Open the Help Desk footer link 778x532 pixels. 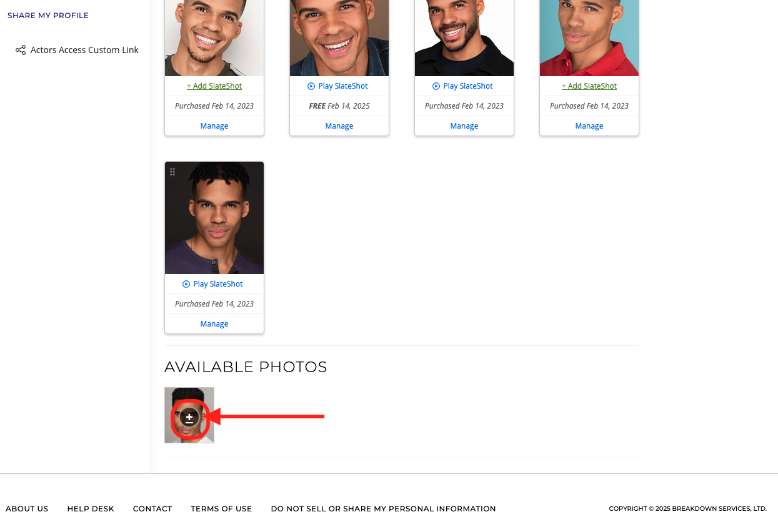point(91,509)
